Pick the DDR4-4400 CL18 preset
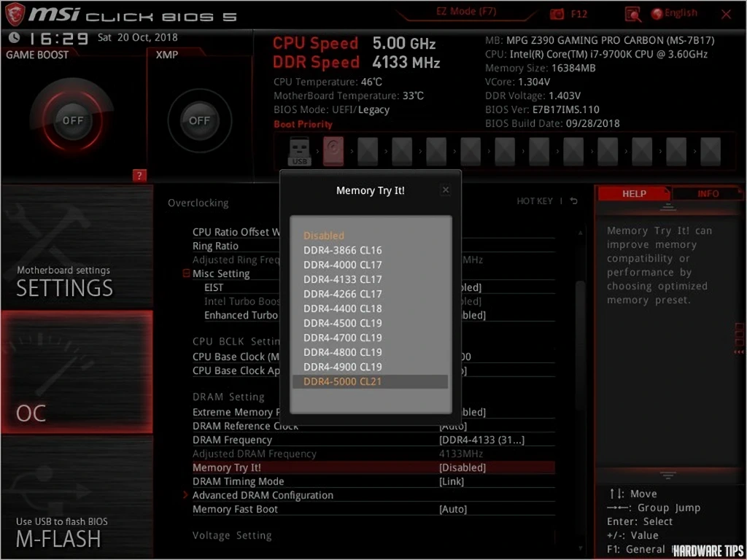 tap(370, 308)
